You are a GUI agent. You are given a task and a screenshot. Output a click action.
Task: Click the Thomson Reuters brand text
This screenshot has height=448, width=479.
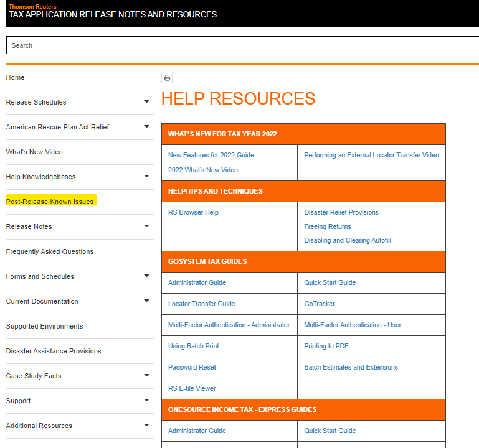point(32,6)
